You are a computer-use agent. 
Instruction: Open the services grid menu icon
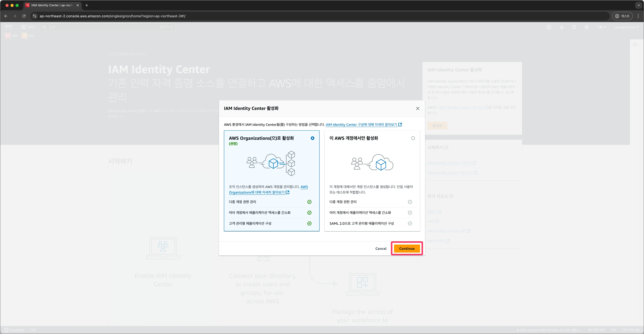pyautogui.click(x=23, y=27)
